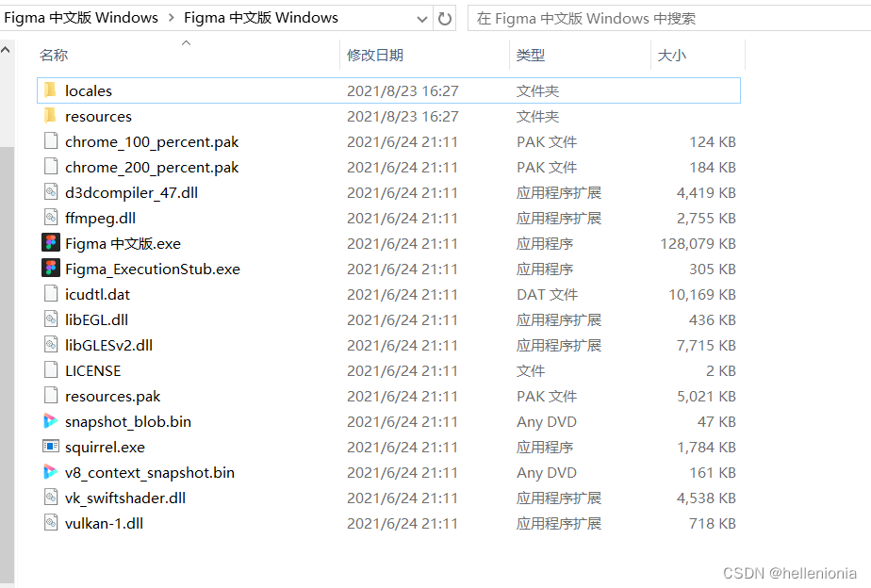The width and height of the screenshot is (871, 588).
Task: Select file name ffmpeg.dll
Action: [x=100, y=219]
